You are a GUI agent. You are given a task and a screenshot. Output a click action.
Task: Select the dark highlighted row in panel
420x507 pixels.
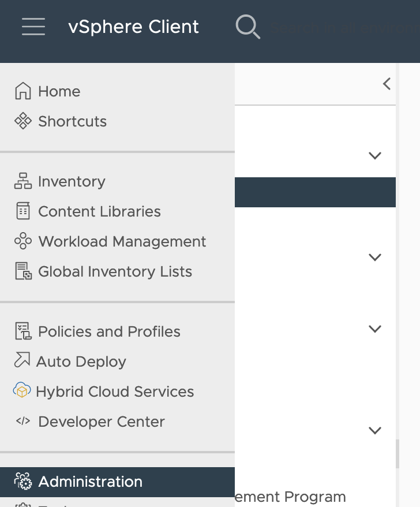click(x=315, y=192)
